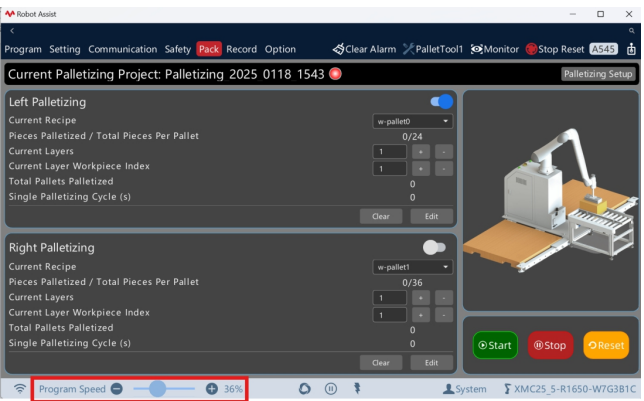Decrement Right Current Layer Workpiece Index
This screenshot has width=644, height=401.
pos(444,315)
